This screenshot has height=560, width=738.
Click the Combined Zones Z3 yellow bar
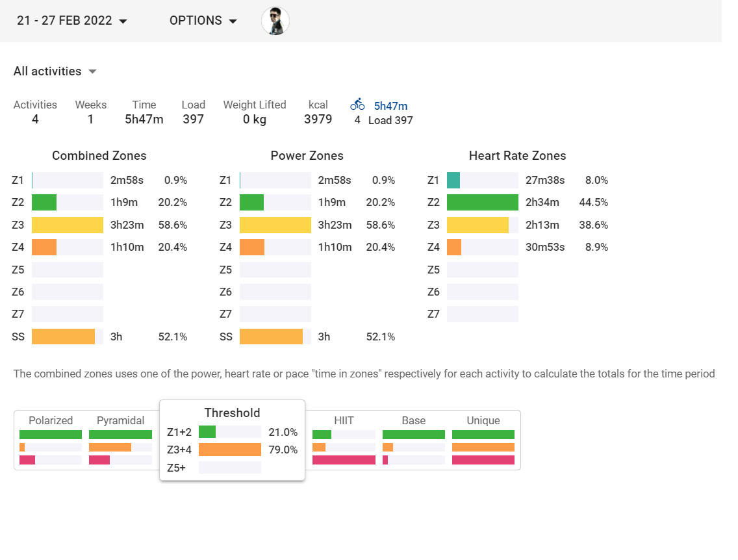[68, 225]
